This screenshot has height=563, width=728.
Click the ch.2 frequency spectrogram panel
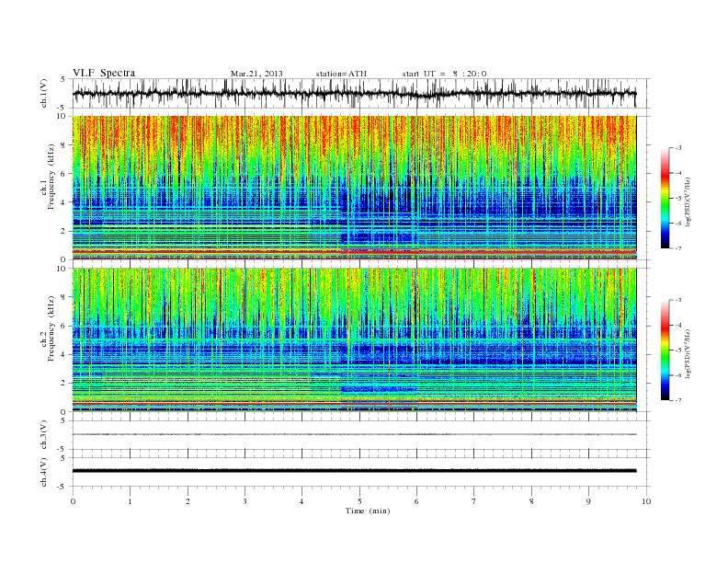(x=355, y=340)
